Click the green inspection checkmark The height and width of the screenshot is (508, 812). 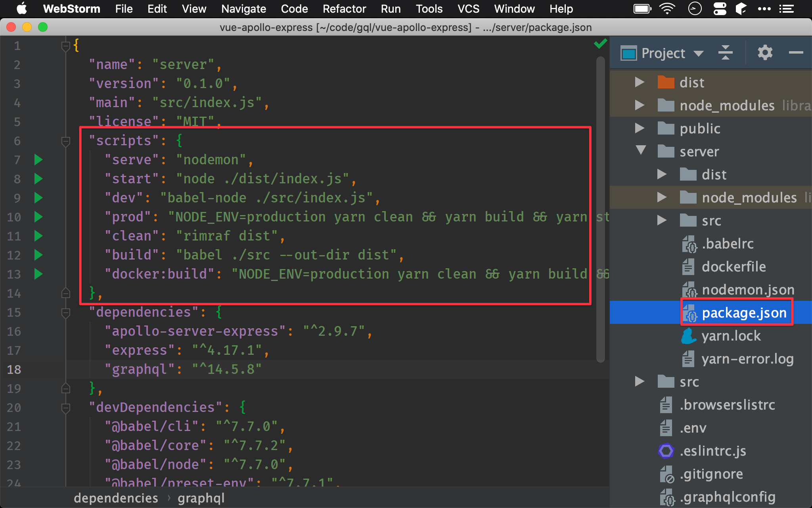coord(600,44)
